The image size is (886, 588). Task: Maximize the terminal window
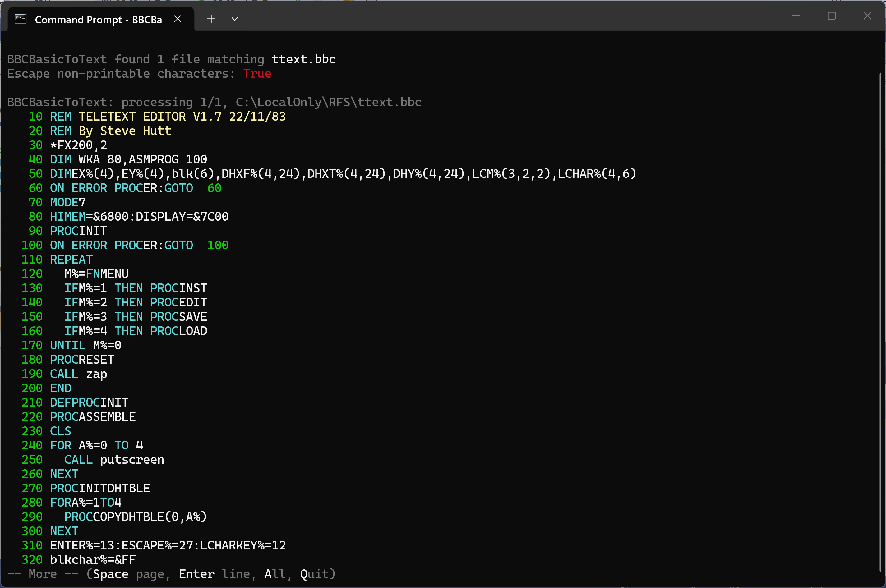pos(832,16)
